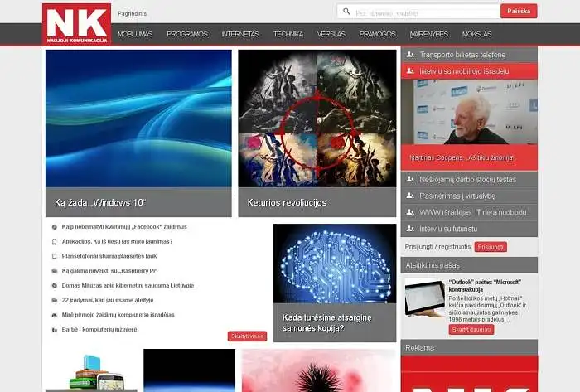Open the blue Windows 10 wallpaper image
580x392 pixels.
[138, 119]
